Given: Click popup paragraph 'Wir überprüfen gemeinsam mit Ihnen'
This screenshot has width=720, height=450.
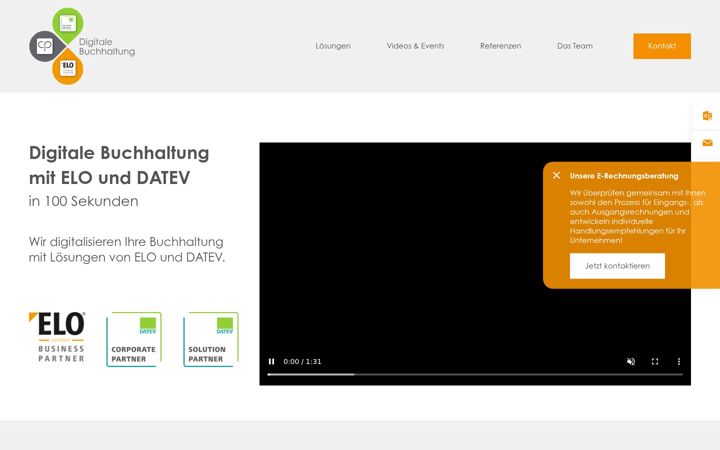Looking at the screenshot, I should tap(637, 216).
